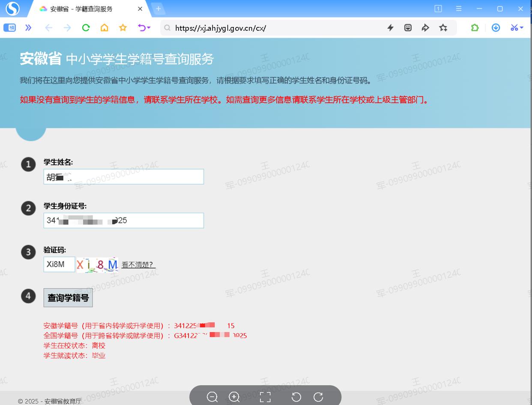This screenshot has width=532, height=405.
Task: Click the zoom in magnifier icon
Action: point(234,397)
